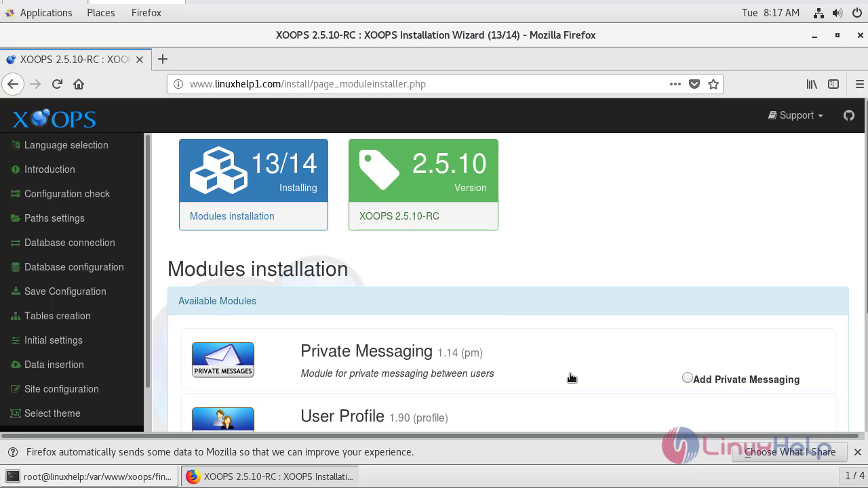Switch to the XOOPS 2.5.10-RC browser tab
The height and width of the screenshot is (488, 868).
74,60
